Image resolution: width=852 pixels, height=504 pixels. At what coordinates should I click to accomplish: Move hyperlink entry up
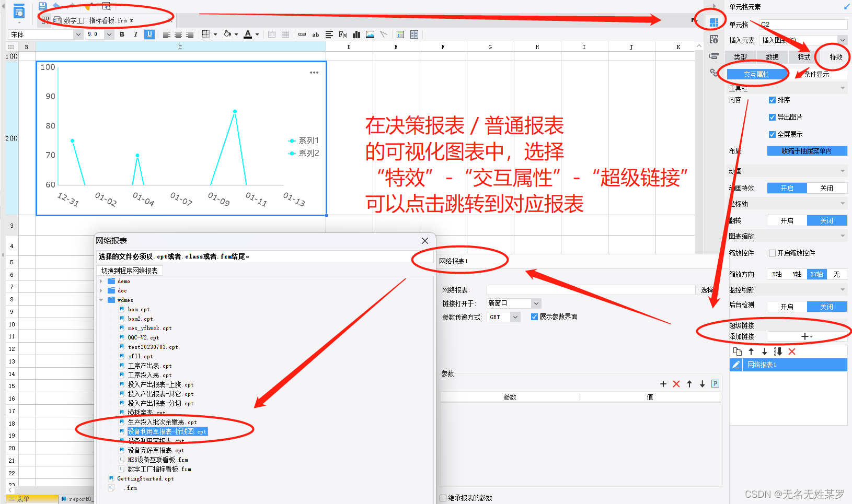tap(751, 351)
